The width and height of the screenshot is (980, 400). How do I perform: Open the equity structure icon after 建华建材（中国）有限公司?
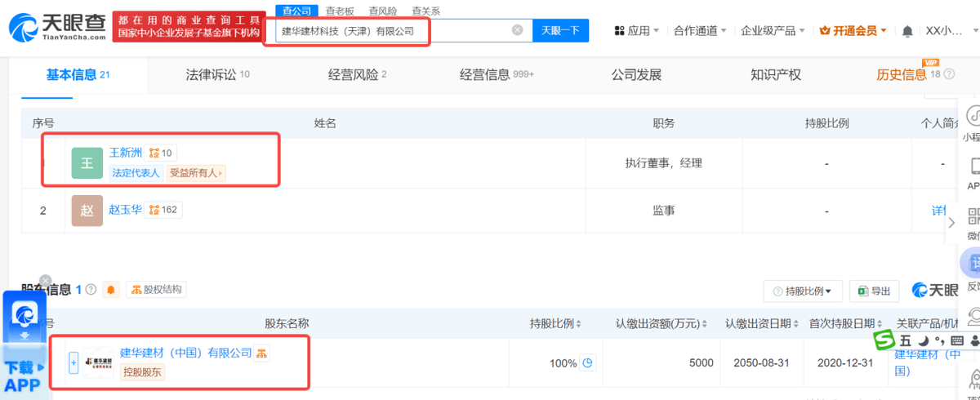coord(261,353)
